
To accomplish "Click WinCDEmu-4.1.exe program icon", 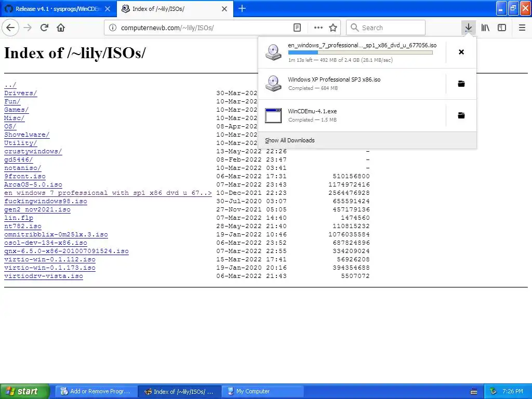I will (273, 115).
